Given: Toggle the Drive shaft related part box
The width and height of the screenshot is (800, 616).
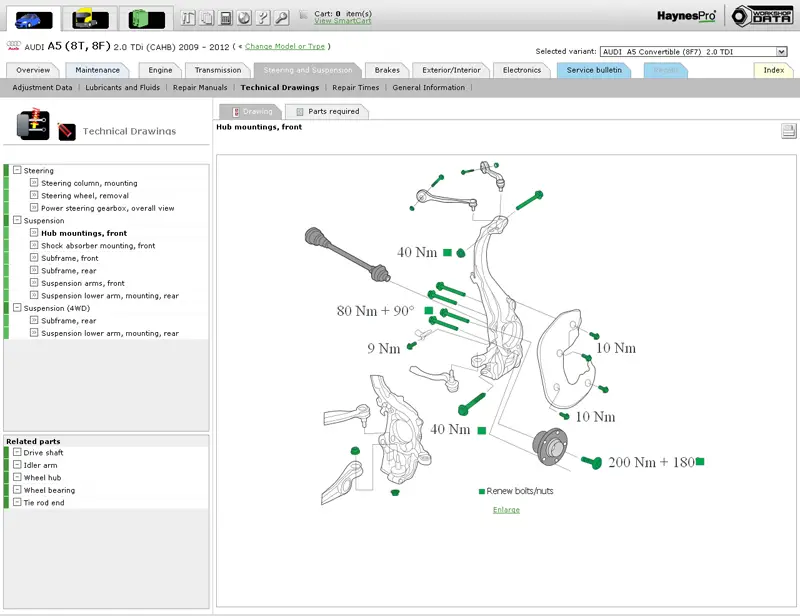Looking at the screenshot, I should coord(17,453).
